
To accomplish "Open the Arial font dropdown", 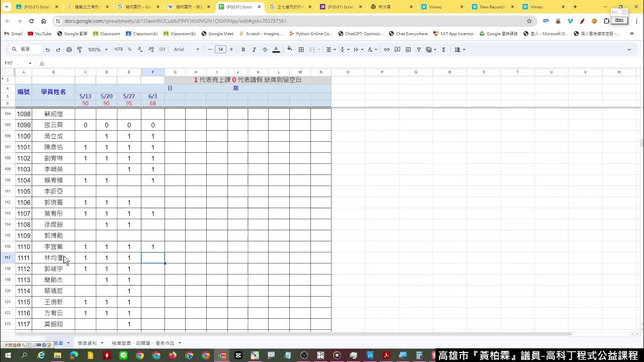I will [187, 49].
